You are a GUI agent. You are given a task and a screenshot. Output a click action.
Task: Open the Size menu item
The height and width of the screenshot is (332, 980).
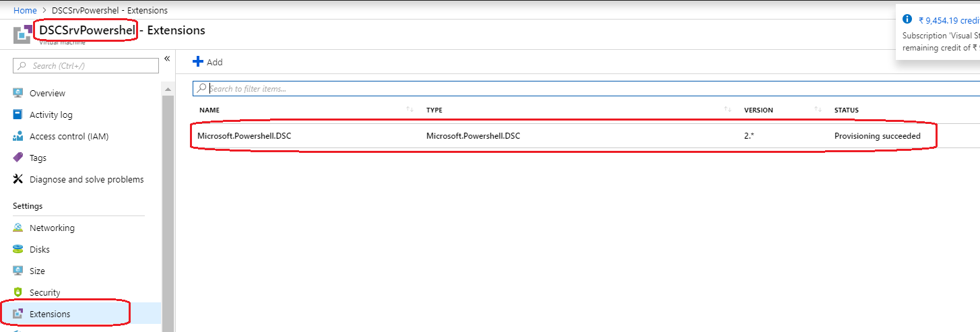pos(37,271)
